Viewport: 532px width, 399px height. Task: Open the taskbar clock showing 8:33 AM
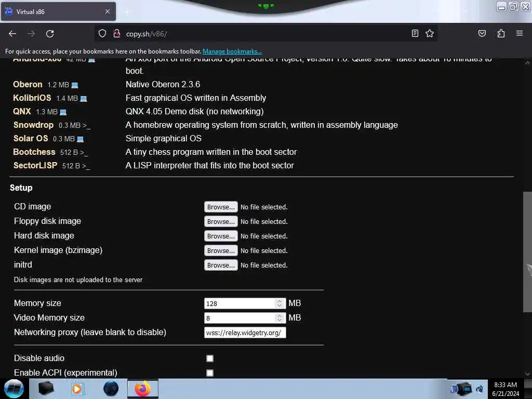(x=506, y=389)
